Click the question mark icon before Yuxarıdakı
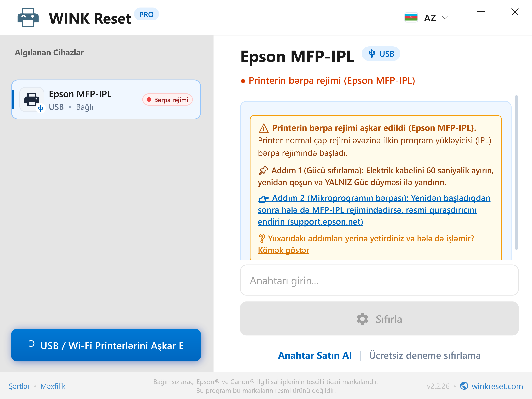This screenshot has height=399, width=532. coord(262,238)
